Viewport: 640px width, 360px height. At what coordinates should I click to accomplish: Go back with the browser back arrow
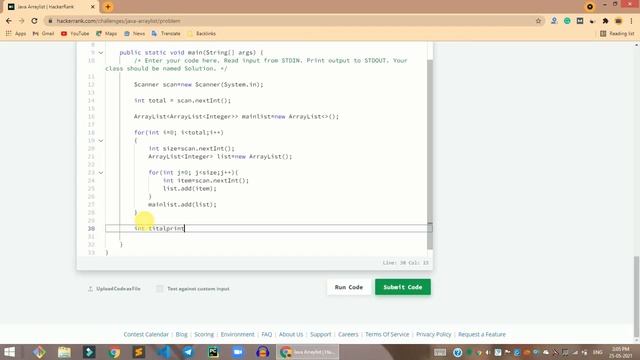(9, 21)
